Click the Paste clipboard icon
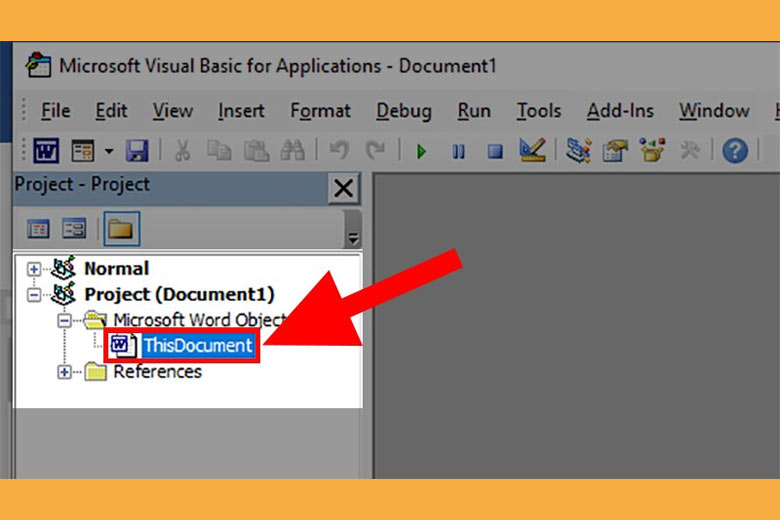780x520 pixels. pos(256,150)
